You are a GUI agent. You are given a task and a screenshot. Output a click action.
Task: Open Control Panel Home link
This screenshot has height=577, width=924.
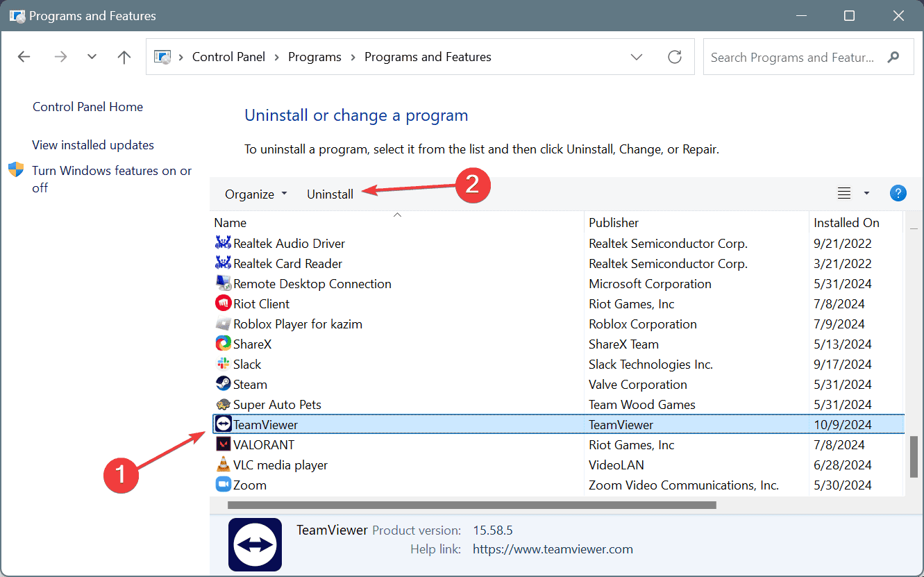click(87, 107)
